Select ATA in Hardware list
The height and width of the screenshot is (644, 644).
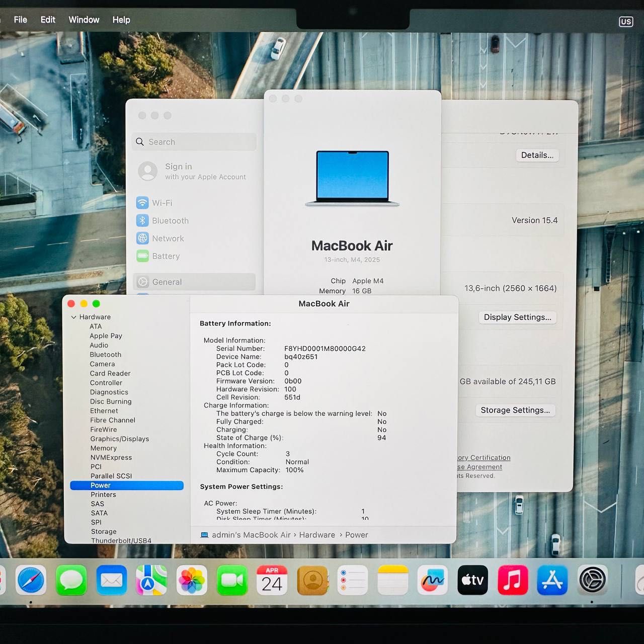click(96, 327)
